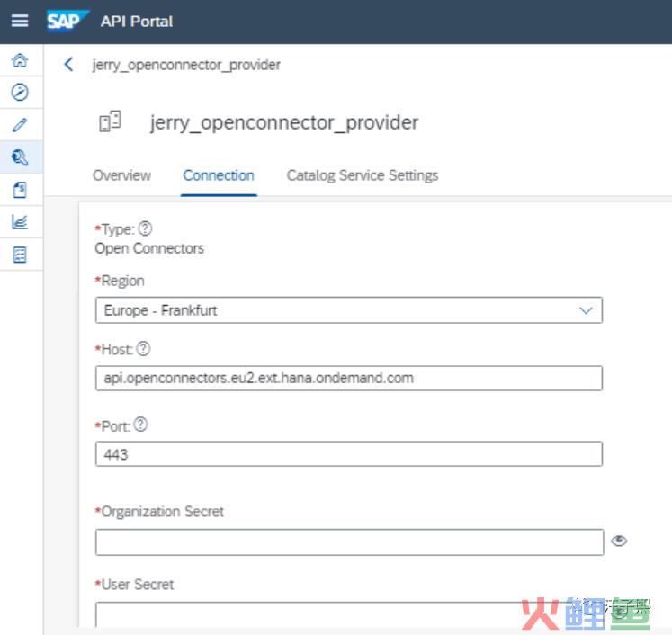Open Analyze chart icon in sidebar
672x635 pixels.
(20, 222)
